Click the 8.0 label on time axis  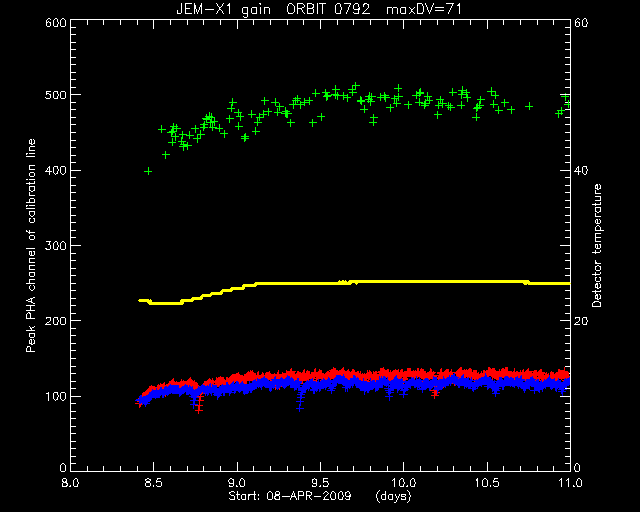(x=70, y=483)
